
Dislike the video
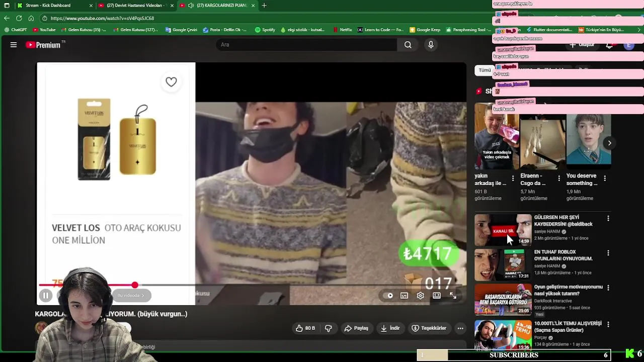click(x=329, y=328)
